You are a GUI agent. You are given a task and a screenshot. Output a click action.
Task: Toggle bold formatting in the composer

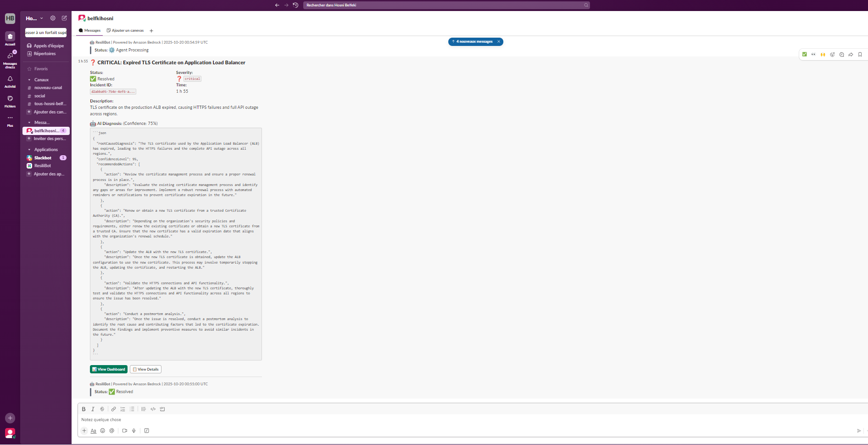pos(83,409)
